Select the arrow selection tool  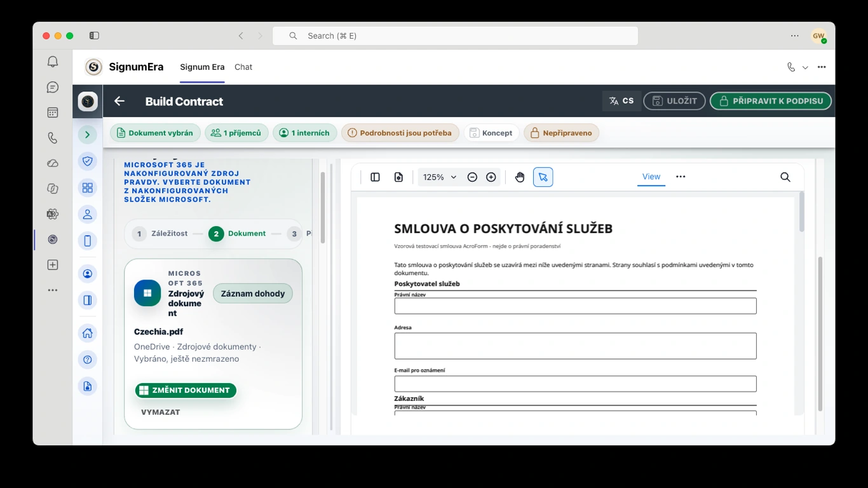(x=543, y=177)
